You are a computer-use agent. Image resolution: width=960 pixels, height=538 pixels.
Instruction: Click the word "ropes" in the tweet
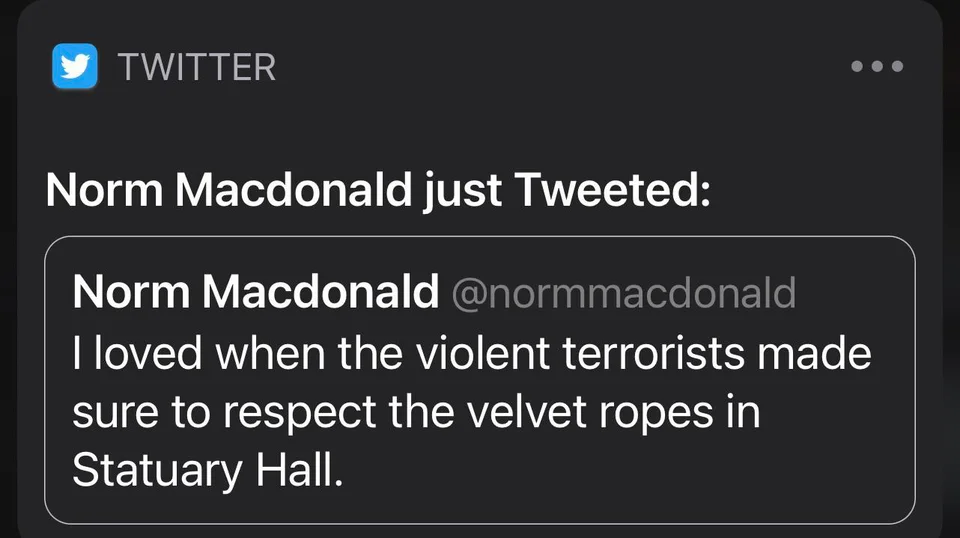tap(656, 413)
